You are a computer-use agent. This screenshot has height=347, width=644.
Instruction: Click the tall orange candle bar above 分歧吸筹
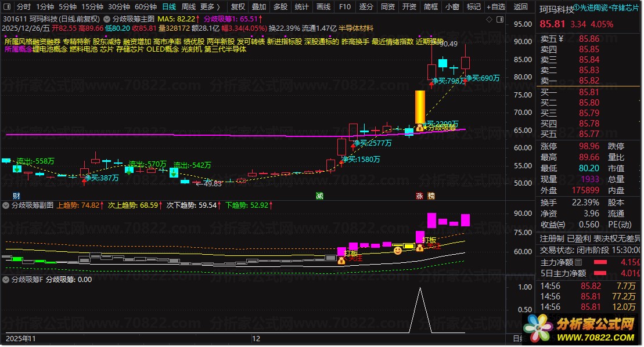click(x=420, y=107)
